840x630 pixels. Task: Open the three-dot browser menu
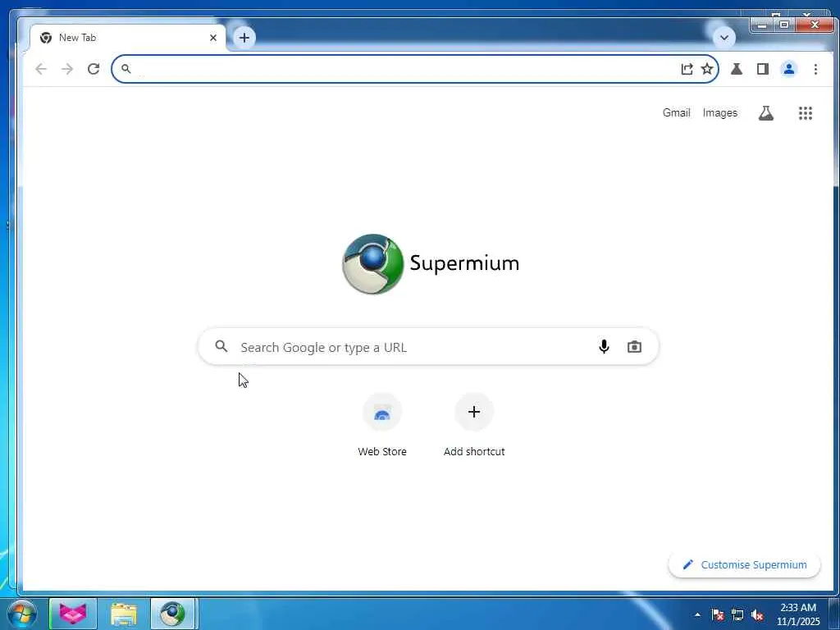(815, 69)
